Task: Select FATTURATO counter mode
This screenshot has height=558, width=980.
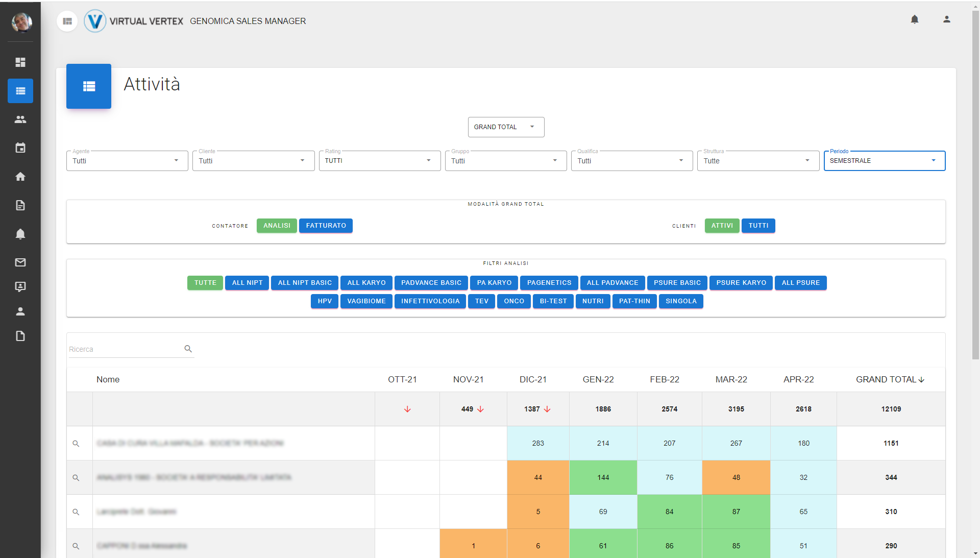Action: (x=326, y=226)
